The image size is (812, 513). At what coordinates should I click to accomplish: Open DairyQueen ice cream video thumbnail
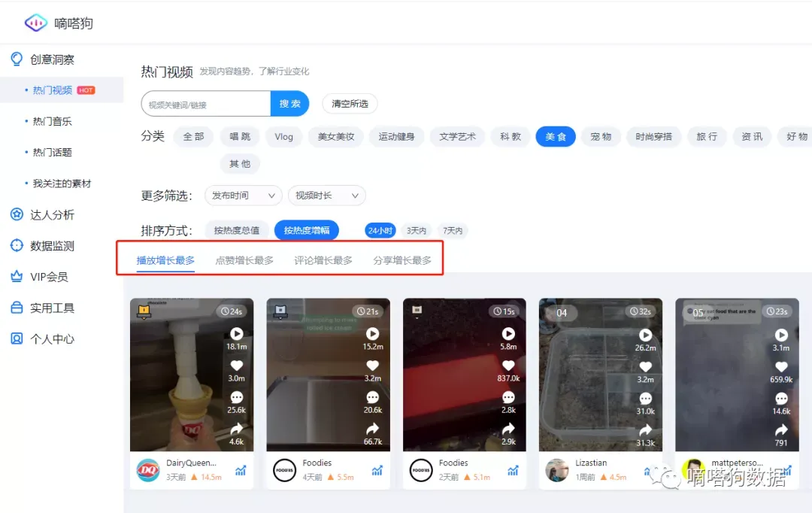tap(192, 375)
